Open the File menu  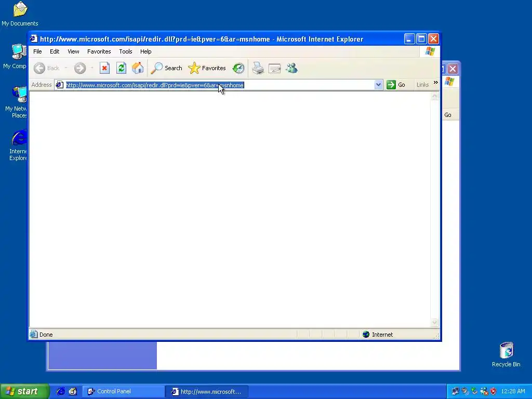37,51
